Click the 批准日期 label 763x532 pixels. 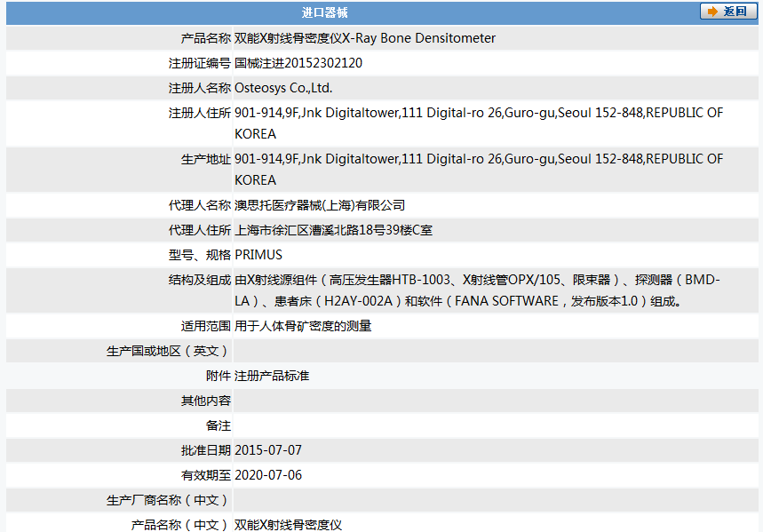click(205, 450)
